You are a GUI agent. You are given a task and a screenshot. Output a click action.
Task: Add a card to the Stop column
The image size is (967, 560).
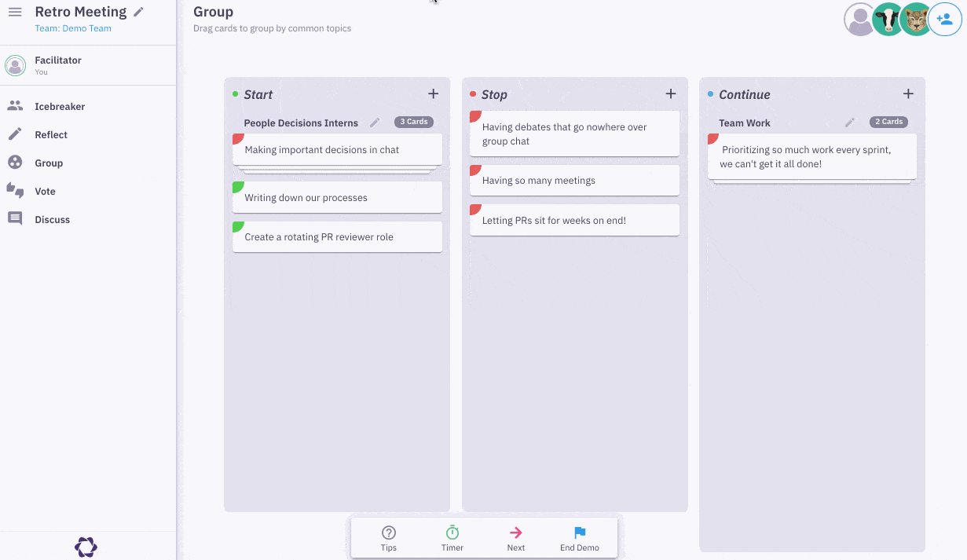[x=671, y=94]
